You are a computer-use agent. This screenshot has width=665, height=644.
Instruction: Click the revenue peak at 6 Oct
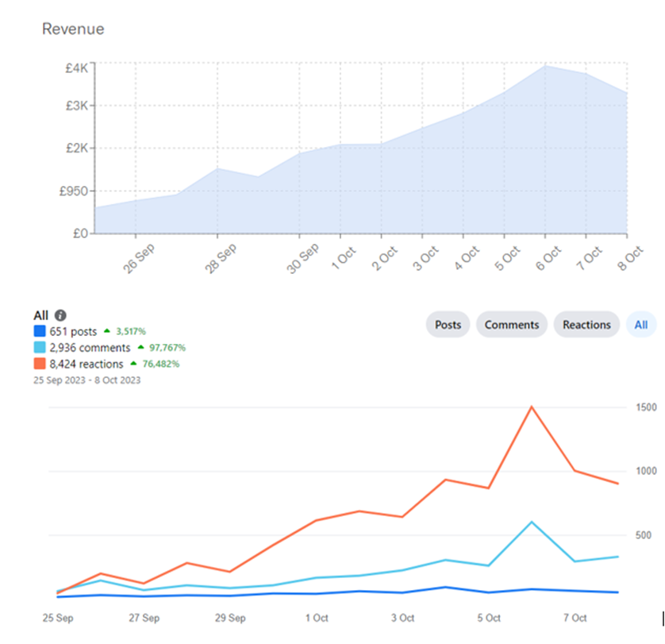(x=544, y=66)
